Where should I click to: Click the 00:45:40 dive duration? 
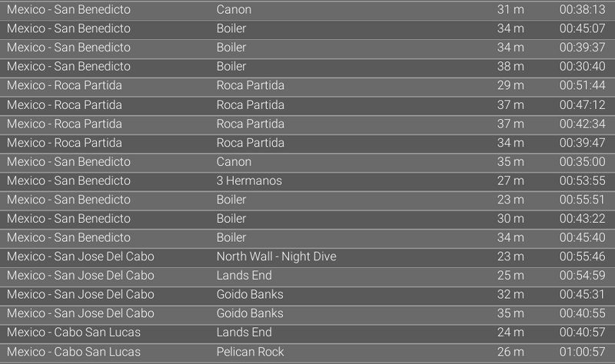[x=582, y=237]
